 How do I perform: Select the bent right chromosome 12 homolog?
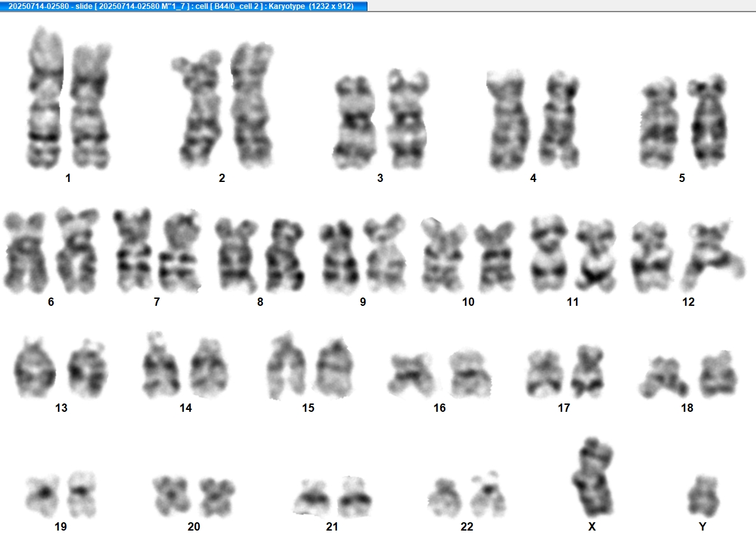713,256
